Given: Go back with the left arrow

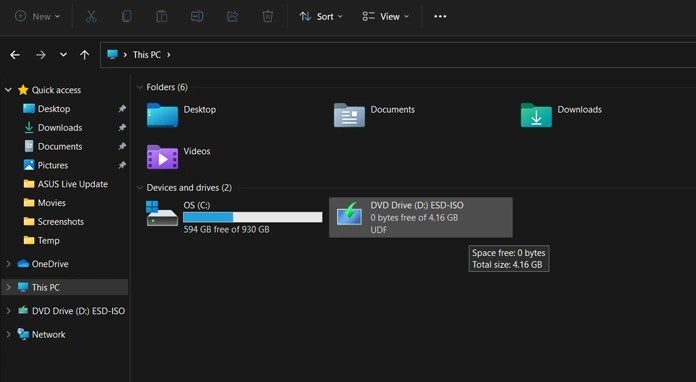Looking at the screenshot, I should [x=15, y=55].
